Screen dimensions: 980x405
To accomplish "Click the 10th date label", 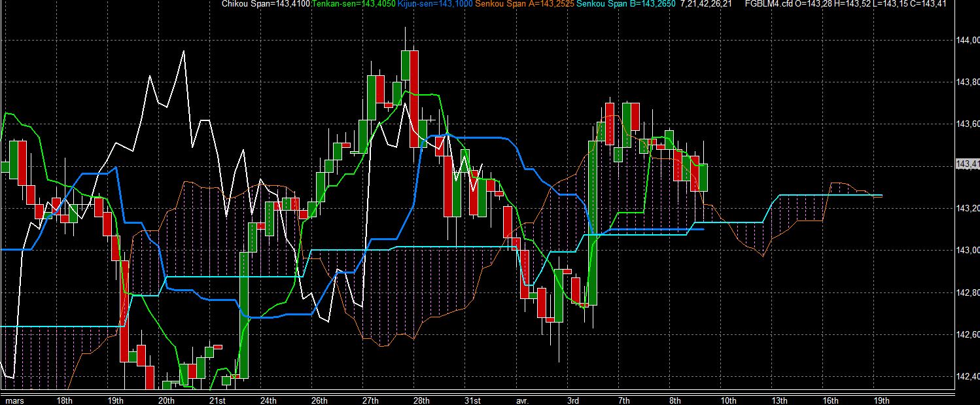I will 728,400.
